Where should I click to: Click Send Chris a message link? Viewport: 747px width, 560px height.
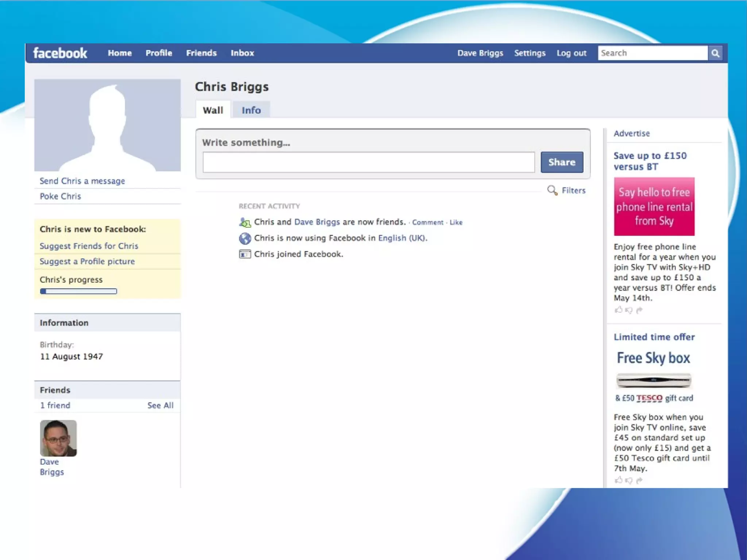(82, 181)
